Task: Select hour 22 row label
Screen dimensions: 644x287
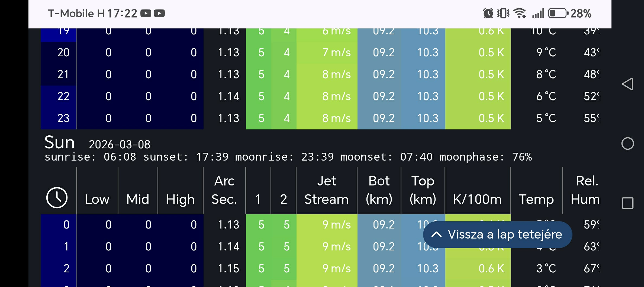Action: (63, 96)
